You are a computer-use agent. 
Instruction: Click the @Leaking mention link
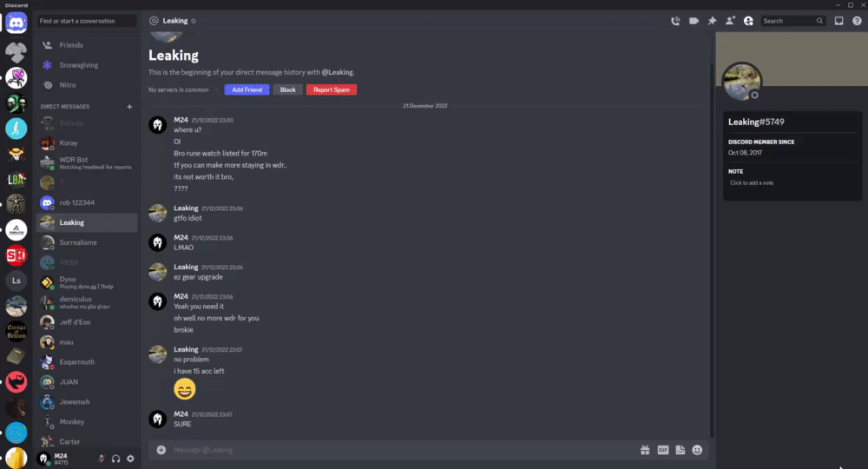tap(337, 72)
